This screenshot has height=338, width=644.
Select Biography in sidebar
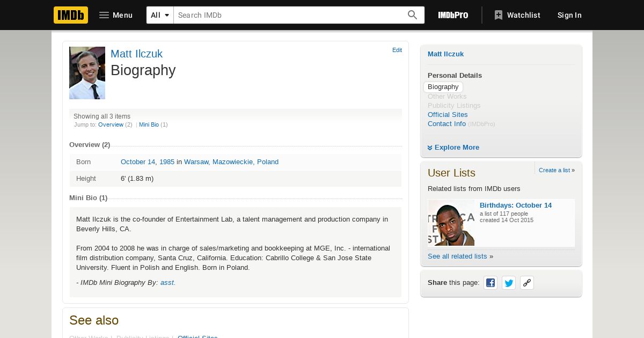pos(443,87)
